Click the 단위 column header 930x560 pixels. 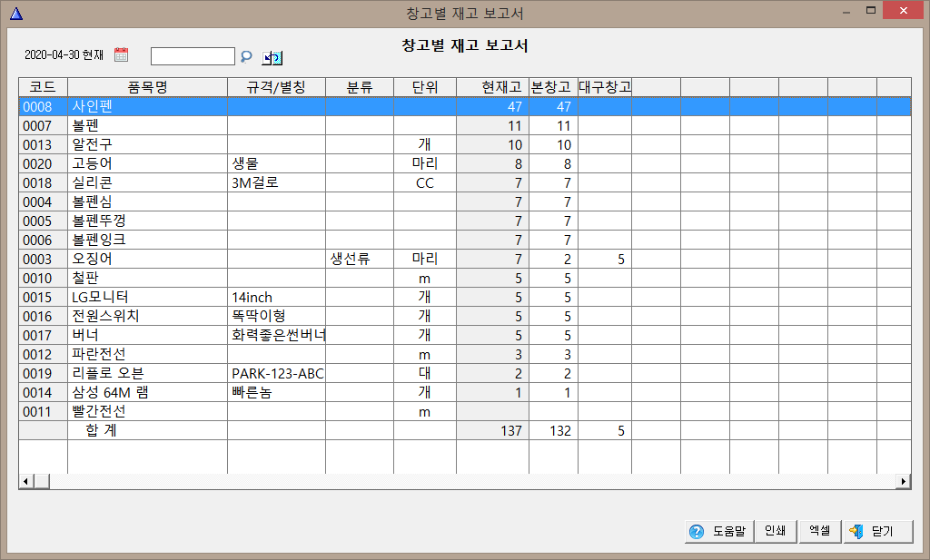425,87
